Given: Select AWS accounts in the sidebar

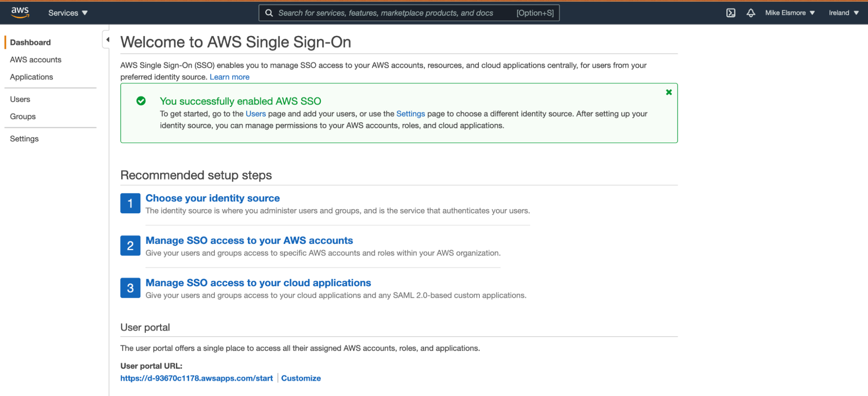Looking at the screenshot, I should pos(36,60).
